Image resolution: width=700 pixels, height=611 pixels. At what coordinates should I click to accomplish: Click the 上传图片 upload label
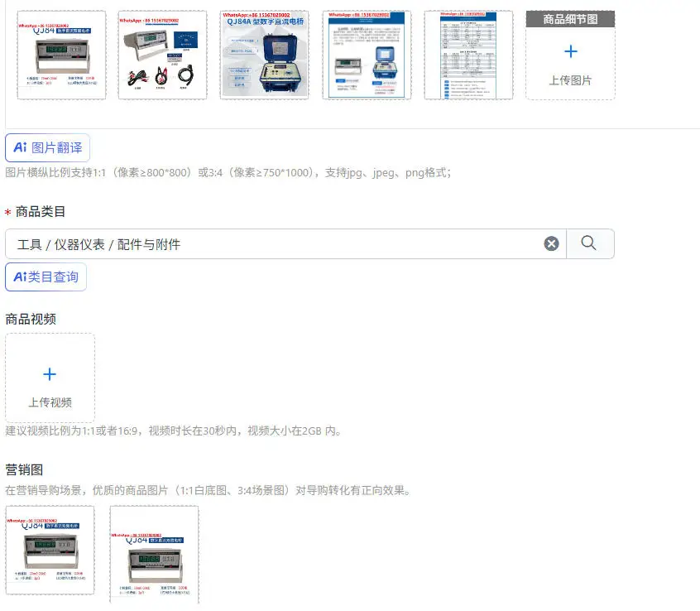pyautogui.click(x=570, y=80)
